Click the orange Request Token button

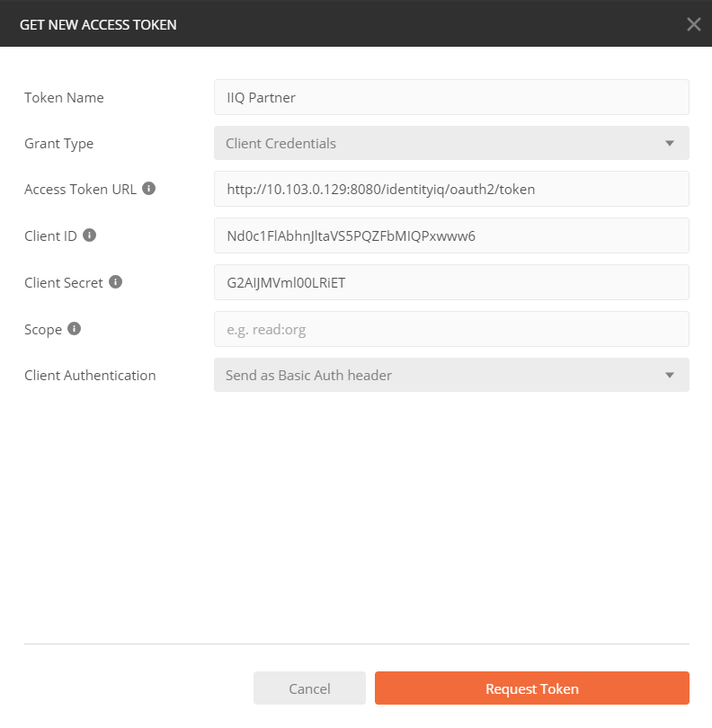coord(531,689)
